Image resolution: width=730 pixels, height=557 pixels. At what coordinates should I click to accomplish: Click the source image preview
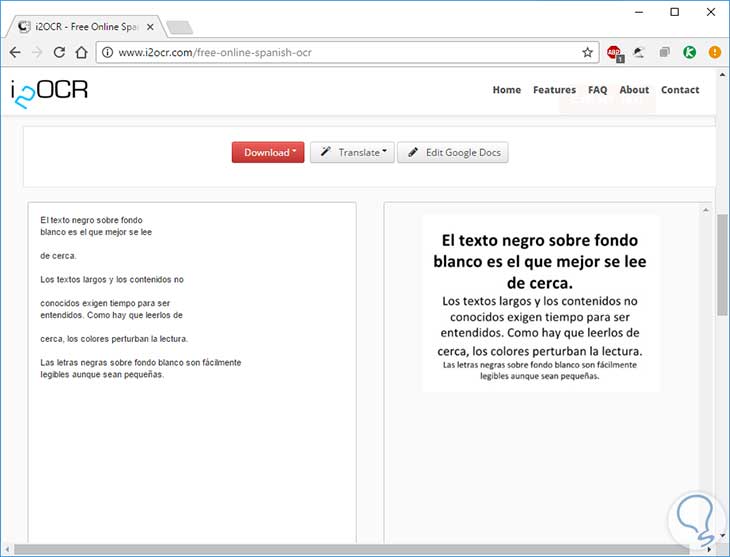(x=541, y=303)
